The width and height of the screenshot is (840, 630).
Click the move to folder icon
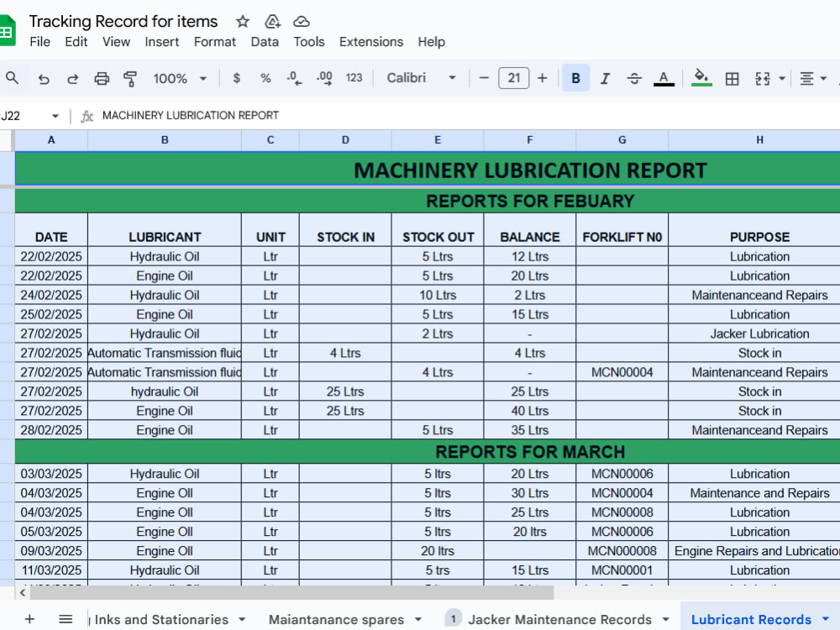click(x=273, y=22)
